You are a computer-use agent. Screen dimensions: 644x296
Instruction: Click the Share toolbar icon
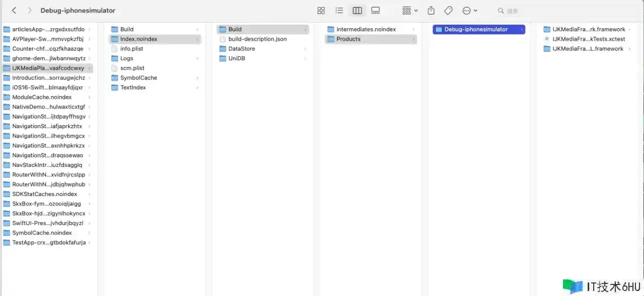coord(431,11)
